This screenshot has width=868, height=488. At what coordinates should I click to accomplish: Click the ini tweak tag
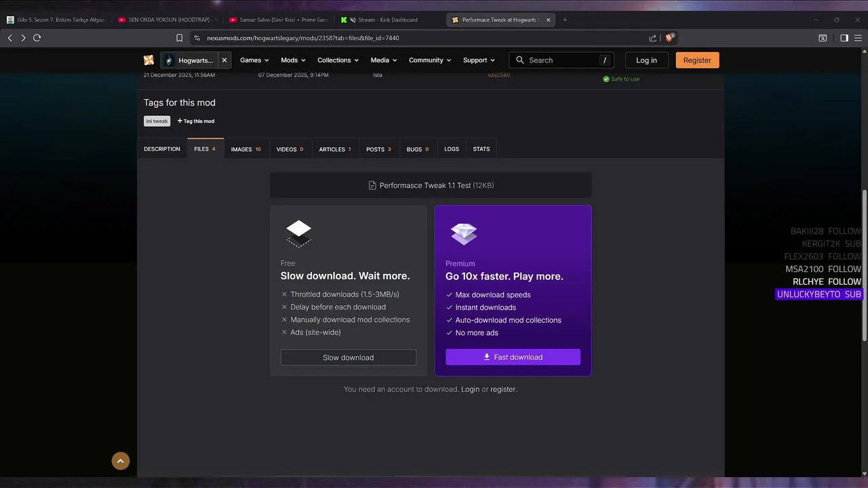pos(157,121)
